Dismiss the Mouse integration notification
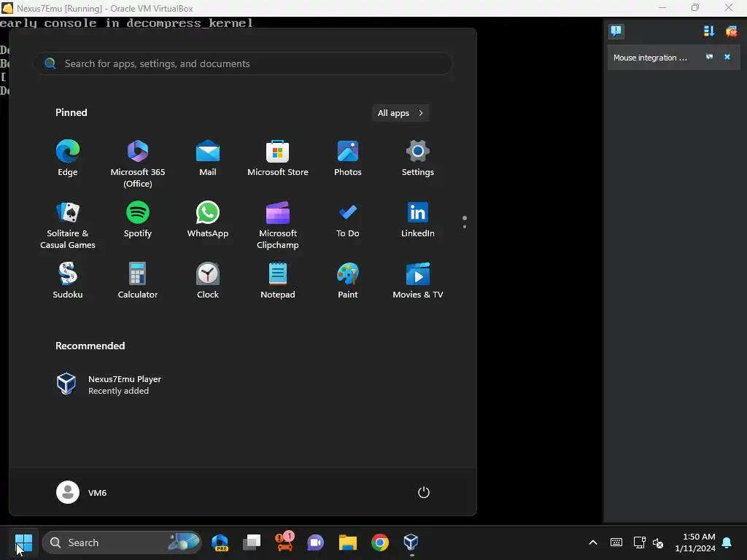This screenshot has width=747, height=560. pyautogui.click(x=727, y=57)
